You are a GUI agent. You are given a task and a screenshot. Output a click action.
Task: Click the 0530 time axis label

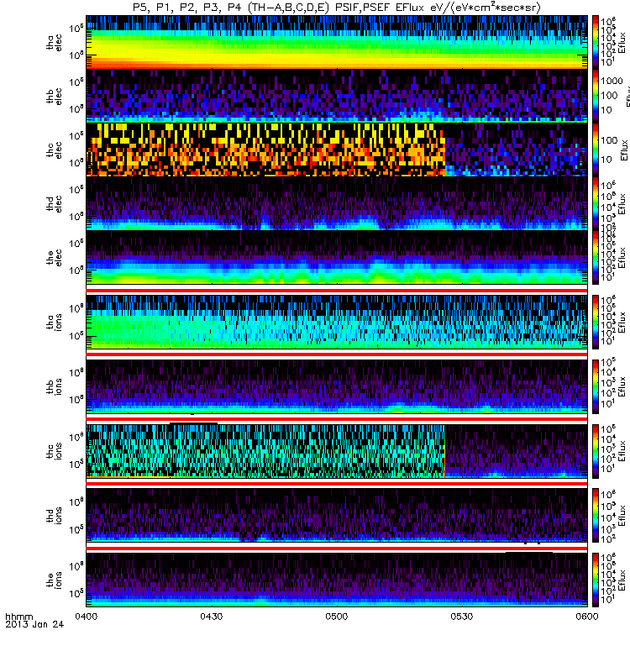462,617
